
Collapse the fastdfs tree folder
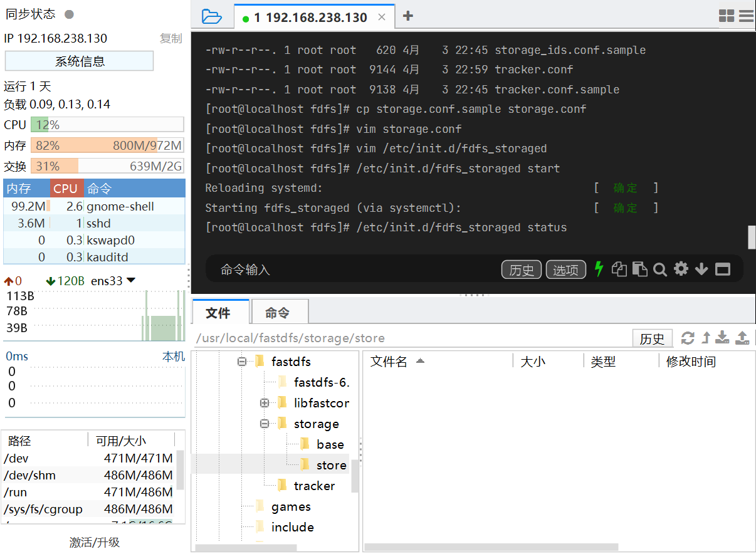point(242,362)
